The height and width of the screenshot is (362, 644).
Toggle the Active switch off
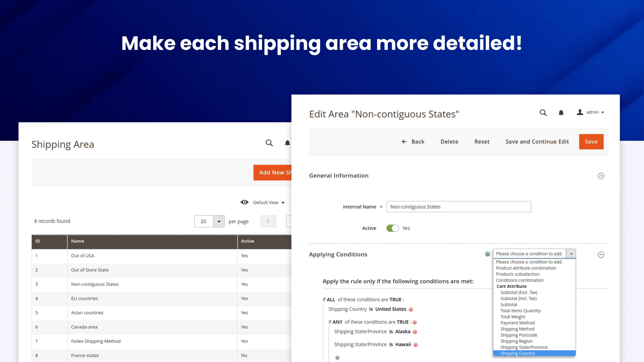(x=392, y=228)
